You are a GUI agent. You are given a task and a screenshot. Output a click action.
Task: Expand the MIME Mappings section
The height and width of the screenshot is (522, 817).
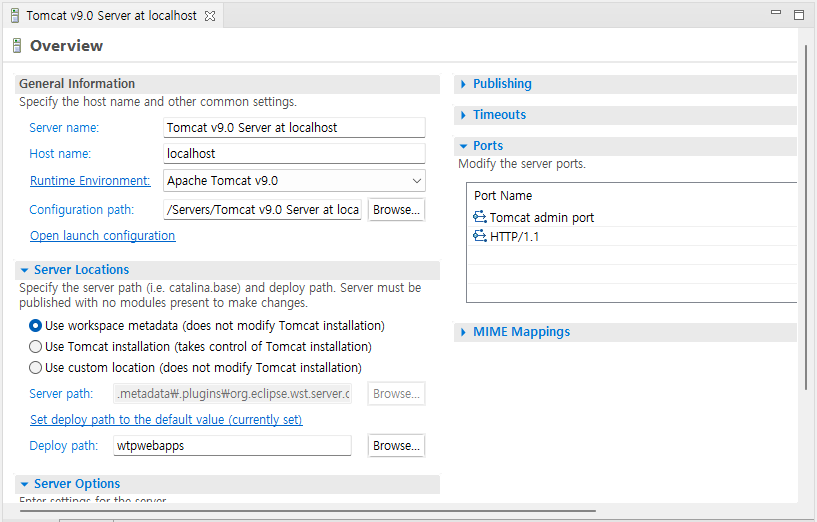[x=463, y=332]
